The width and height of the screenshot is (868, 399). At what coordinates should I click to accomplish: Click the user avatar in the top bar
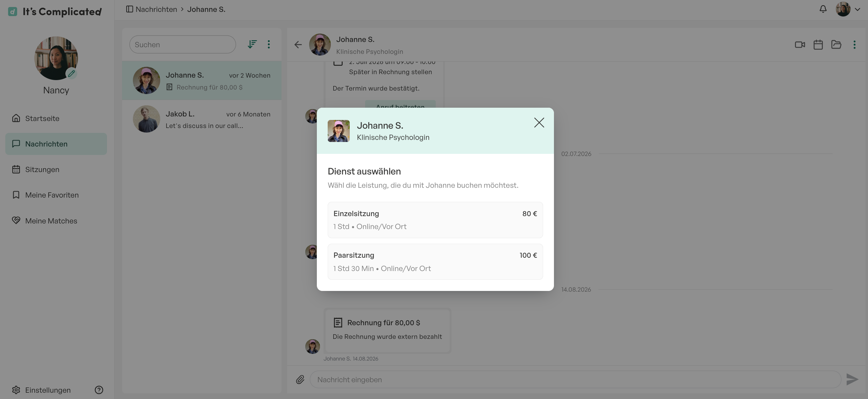[843, 9]
